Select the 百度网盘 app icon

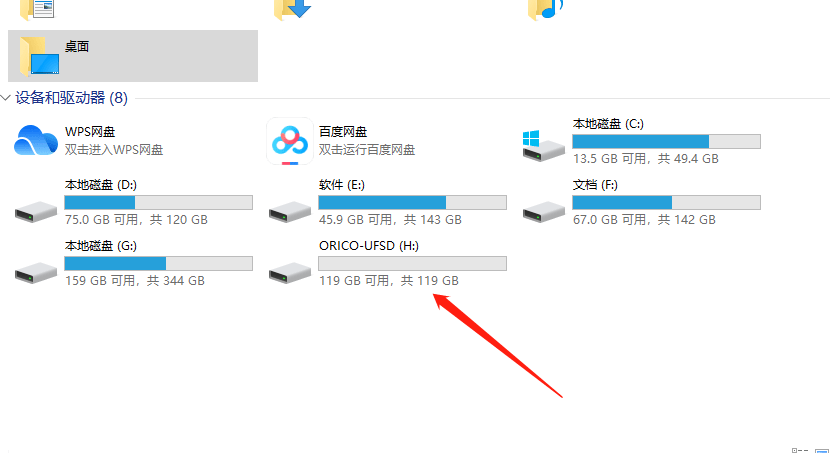pos(290,141)
